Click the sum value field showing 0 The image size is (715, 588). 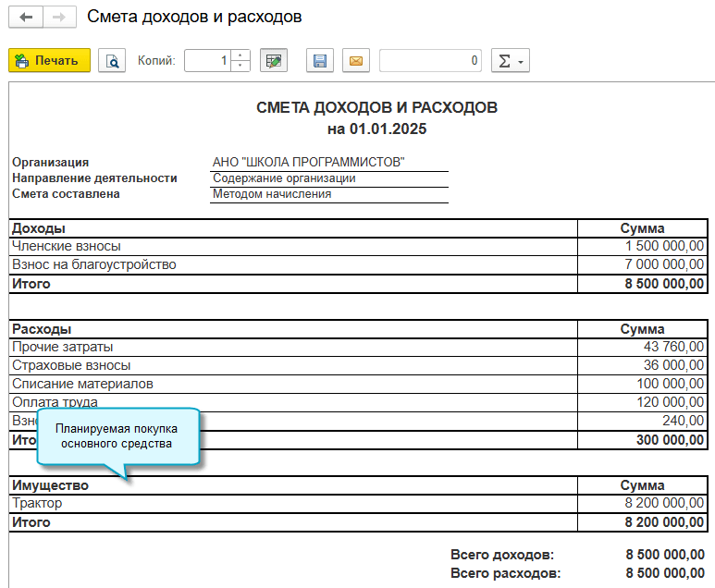(x=430, y=60)
